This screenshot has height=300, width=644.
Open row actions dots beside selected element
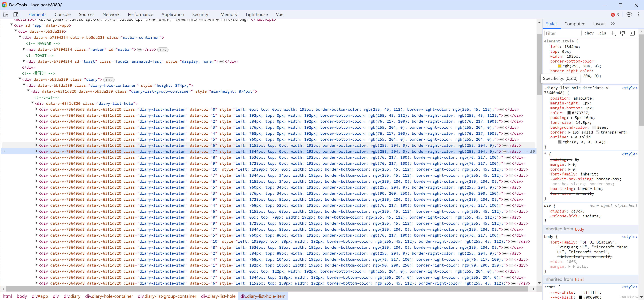(x=3, y=151)
